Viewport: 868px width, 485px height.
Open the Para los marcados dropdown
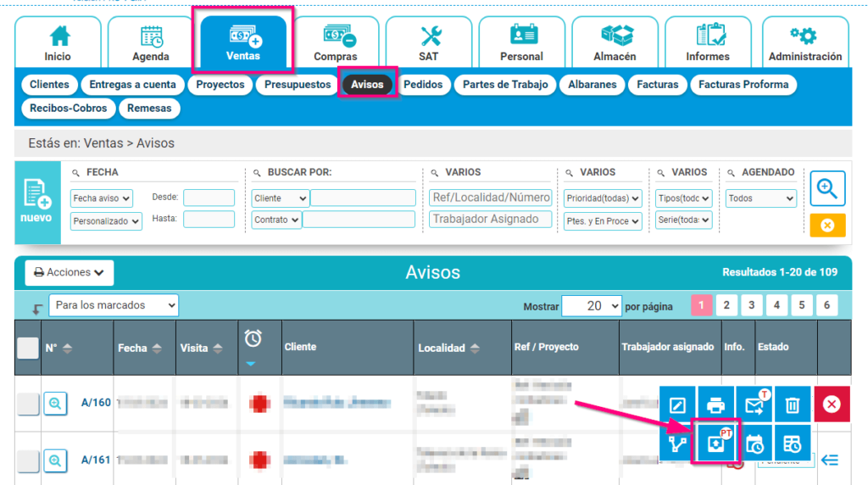point(114,305)
